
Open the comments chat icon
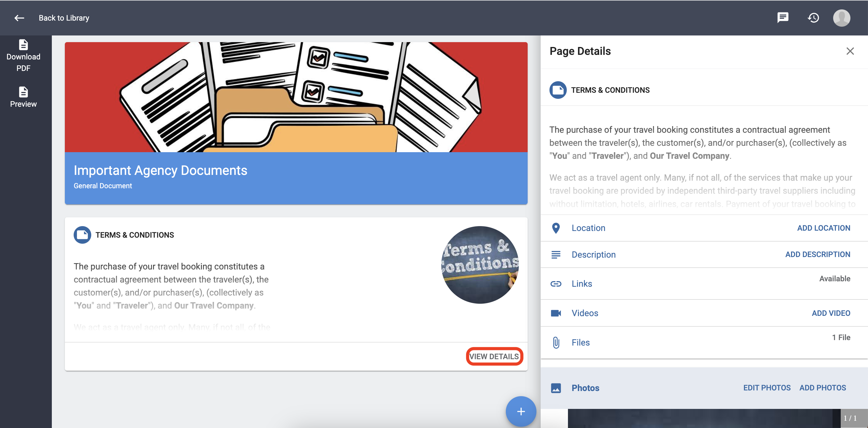783,18
